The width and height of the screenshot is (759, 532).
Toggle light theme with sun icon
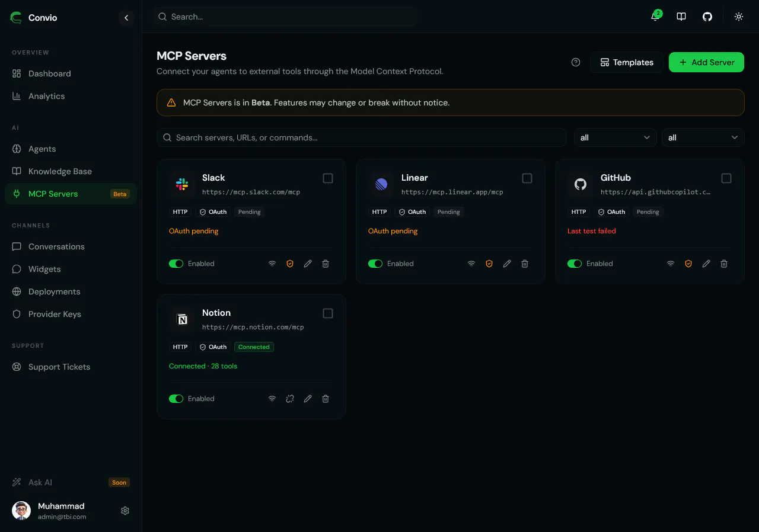[x=739, y=17]
